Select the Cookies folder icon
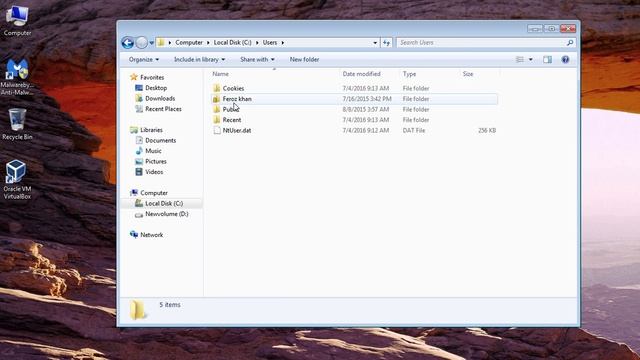The image size is (640, 360). [216, 88]
